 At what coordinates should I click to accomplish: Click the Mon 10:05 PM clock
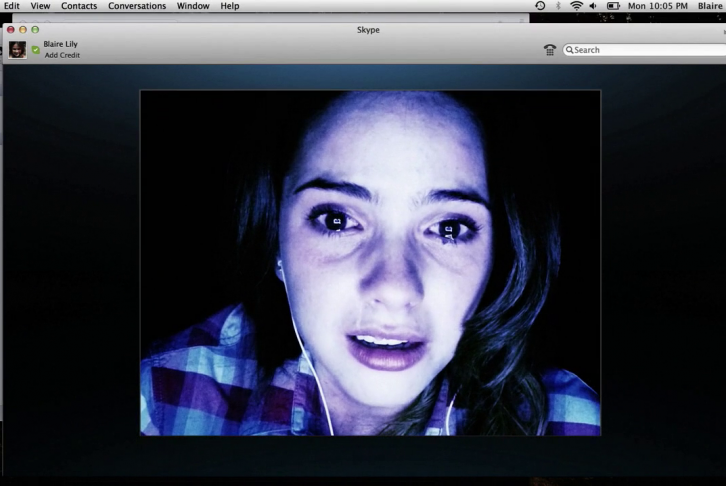click(657, 6)
